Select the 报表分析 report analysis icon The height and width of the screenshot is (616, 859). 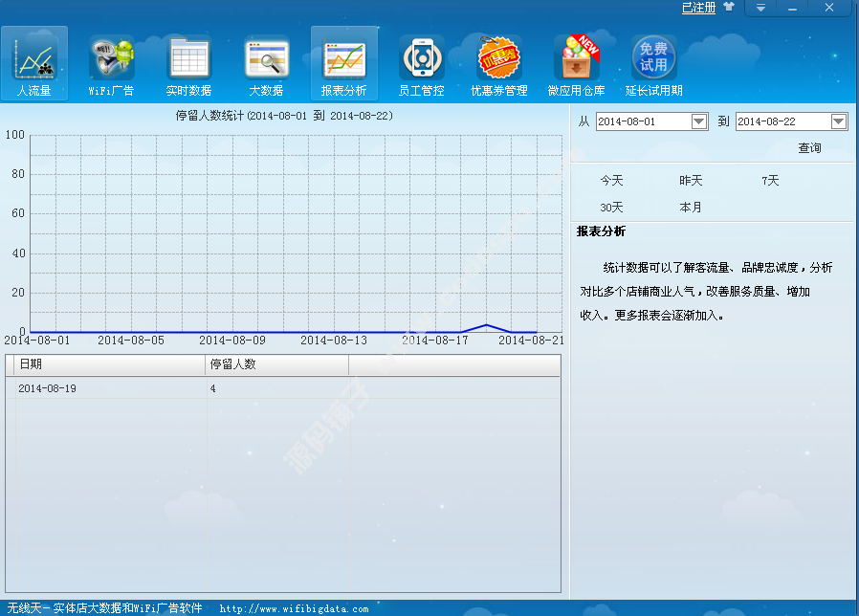tap(344, 64)
